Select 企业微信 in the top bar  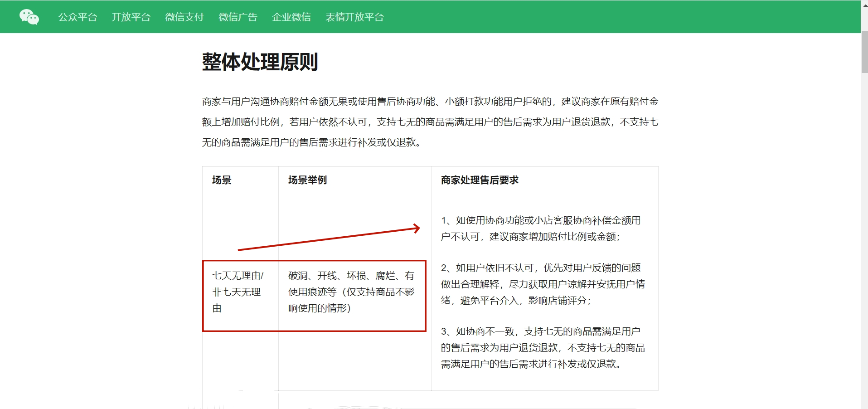[291, 17]
